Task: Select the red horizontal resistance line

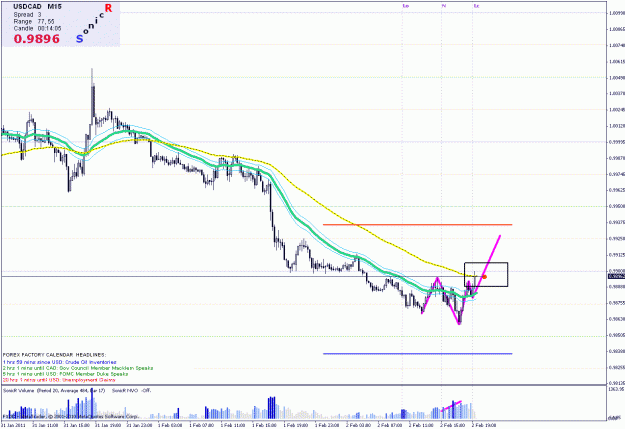Action: [x=417, y=225]
